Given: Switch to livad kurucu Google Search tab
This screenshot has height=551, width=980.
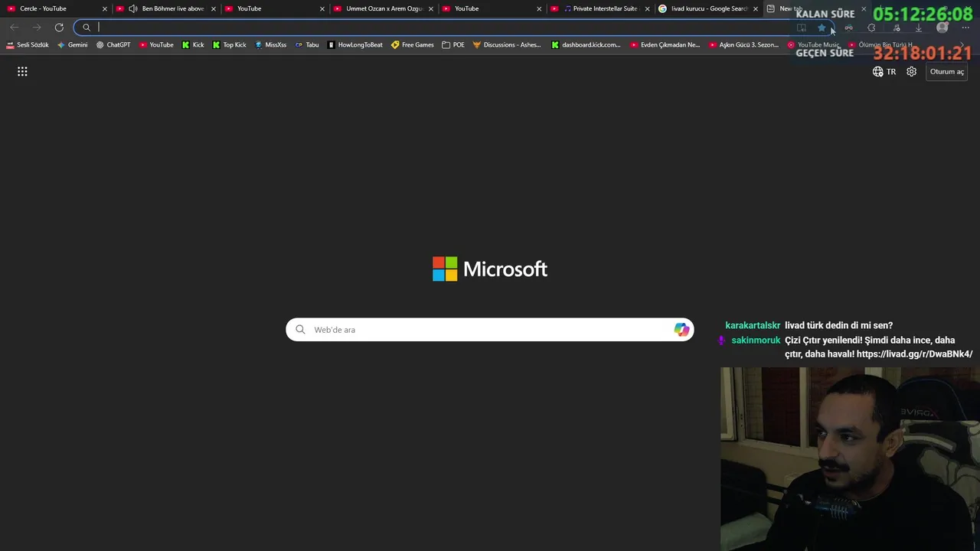Looking at the screenshot, I should tap(708, 8).
